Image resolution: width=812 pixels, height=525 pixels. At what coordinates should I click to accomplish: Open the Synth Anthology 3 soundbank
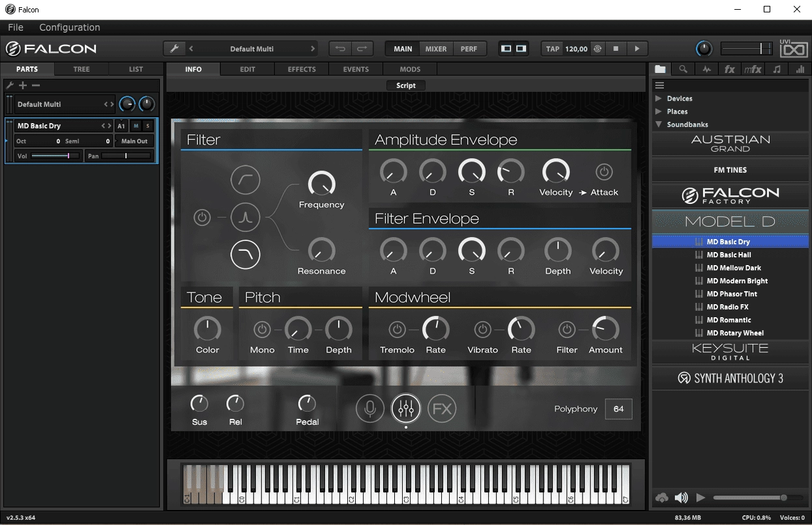coord(731,378)
